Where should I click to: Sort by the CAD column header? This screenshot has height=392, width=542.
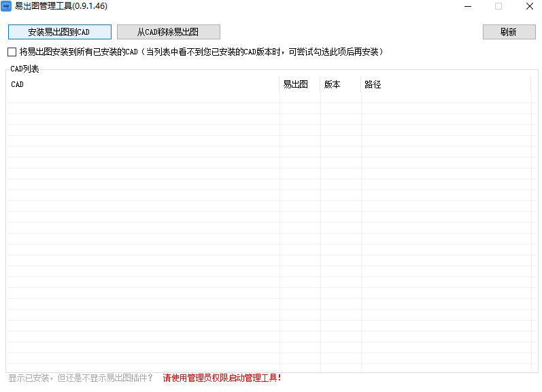click(x=136, y=84)
